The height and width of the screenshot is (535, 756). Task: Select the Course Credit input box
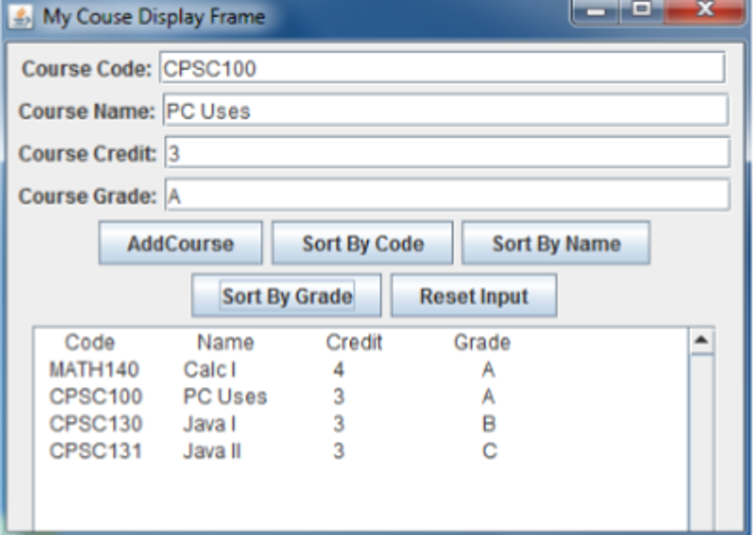click(x=447, y=153)
